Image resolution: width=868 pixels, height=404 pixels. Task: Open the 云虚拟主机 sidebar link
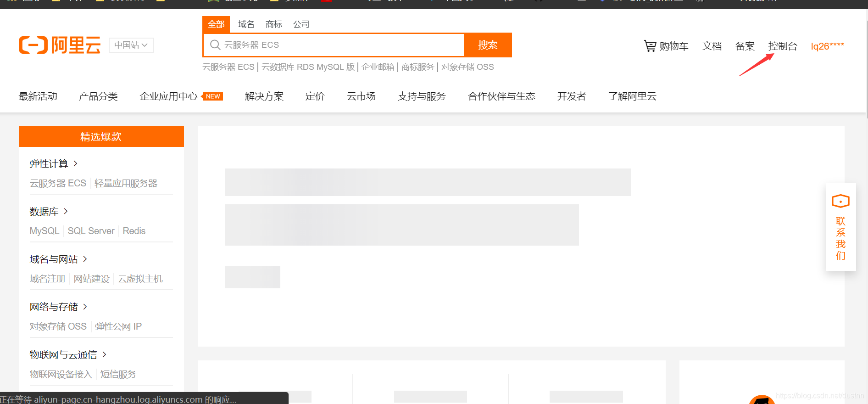click(140, 279)
